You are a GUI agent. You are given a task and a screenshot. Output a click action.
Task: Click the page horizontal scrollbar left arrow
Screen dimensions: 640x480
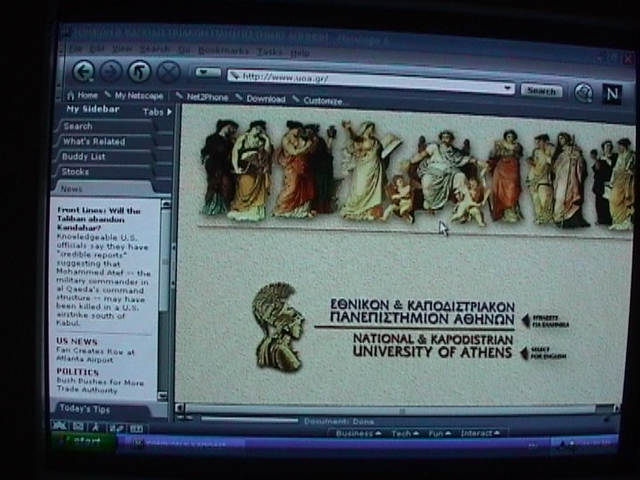click(179, 407)
